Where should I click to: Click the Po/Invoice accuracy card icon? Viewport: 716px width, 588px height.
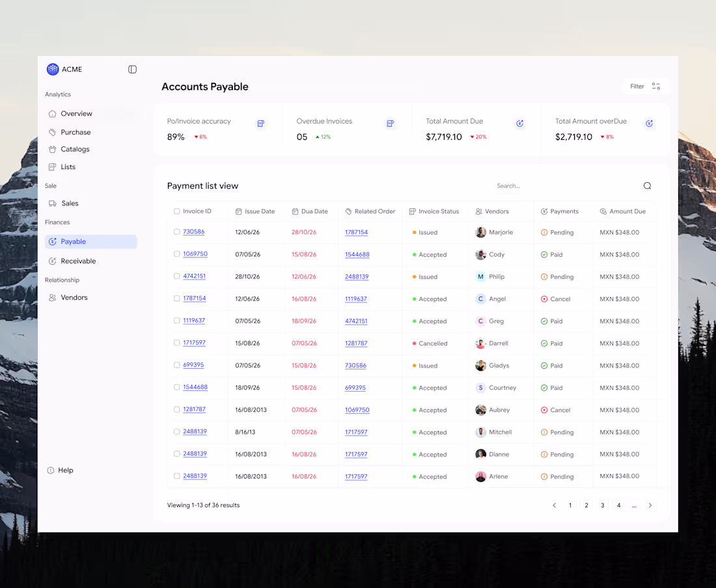[x=260, y=123]
